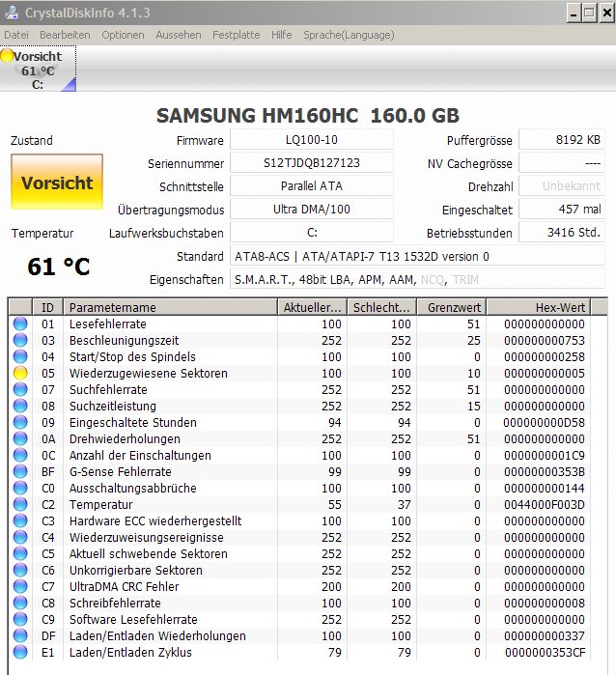Select hex value 0000000353CF in Zyklus row
The height and width of the screenshot is (675, 616).
pyautogui.click(x=545, y=653)
